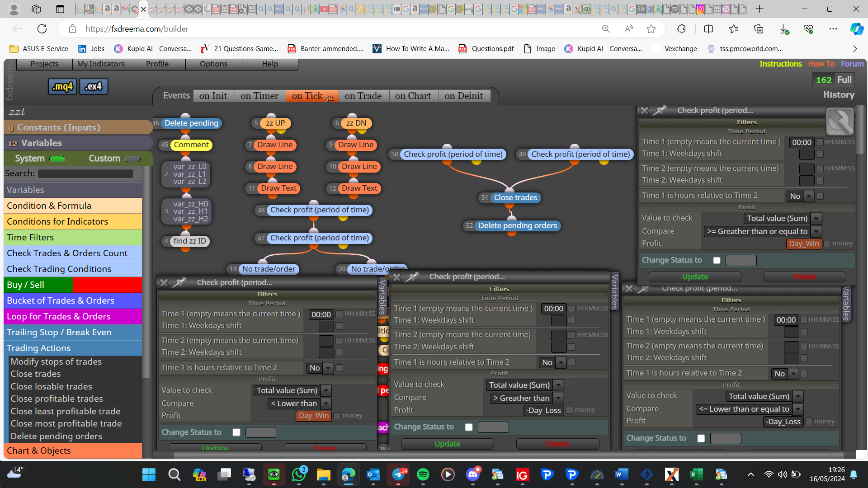This screenshot has width=868, height=488.
Task: Open the Projects menu
Action: [44, 64]
